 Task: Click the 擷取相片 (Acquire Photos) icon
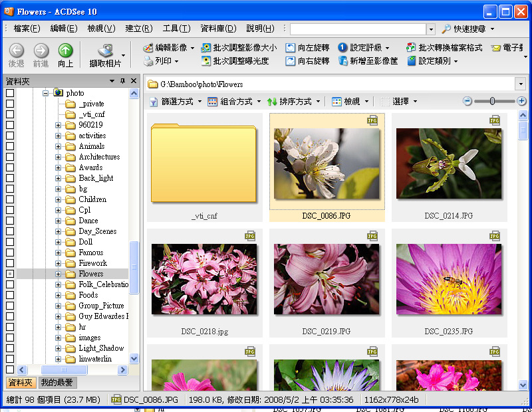coord(105,51)
